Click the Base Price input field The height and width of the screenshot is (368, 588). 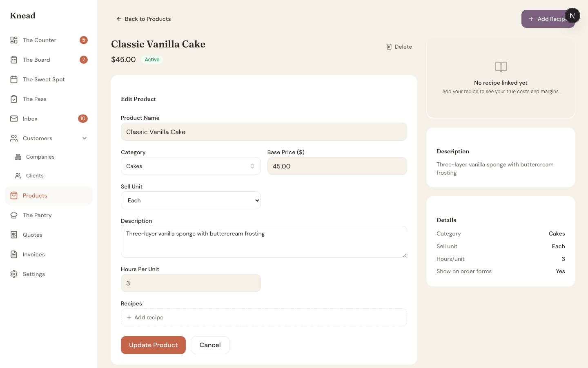337,166
